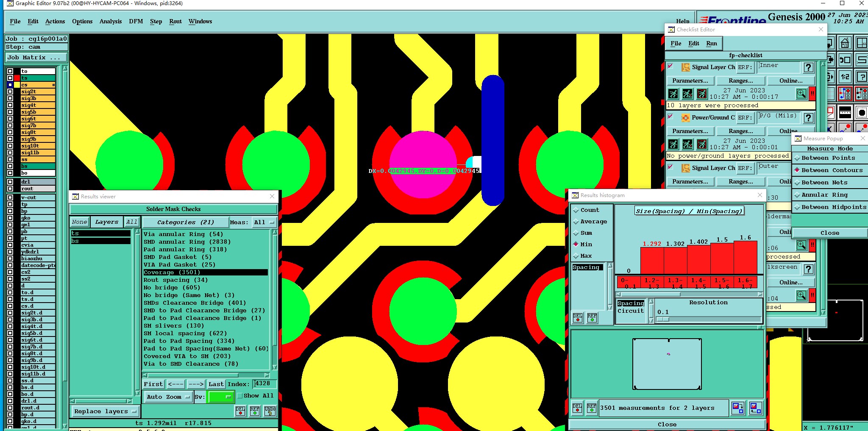The width and height of the screenshot is (868, 431).
Task: Click Job Matrix ... button
Action: (36, 58)
